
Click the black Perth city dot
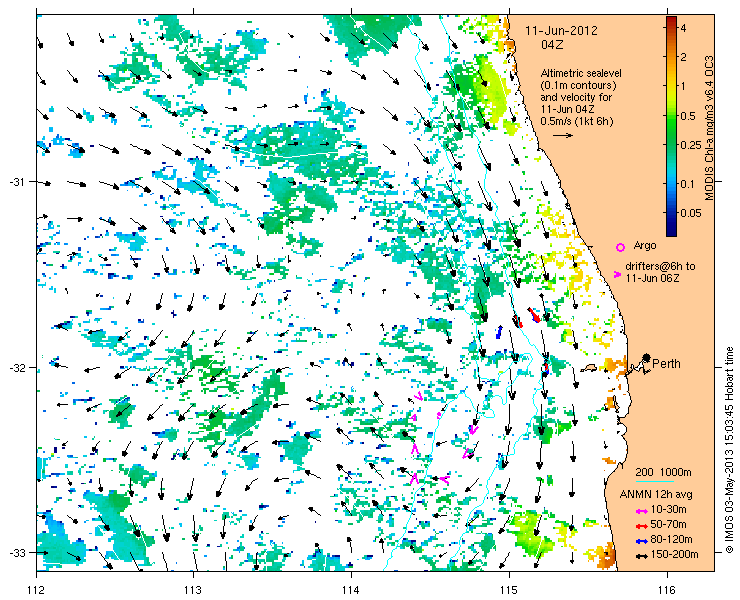(x=647, y=357)
